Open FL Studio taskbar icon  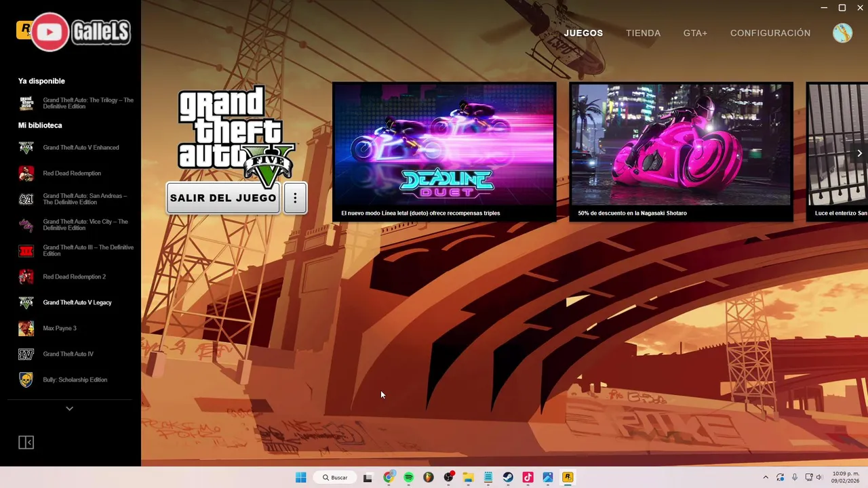(x=429, y=477)
